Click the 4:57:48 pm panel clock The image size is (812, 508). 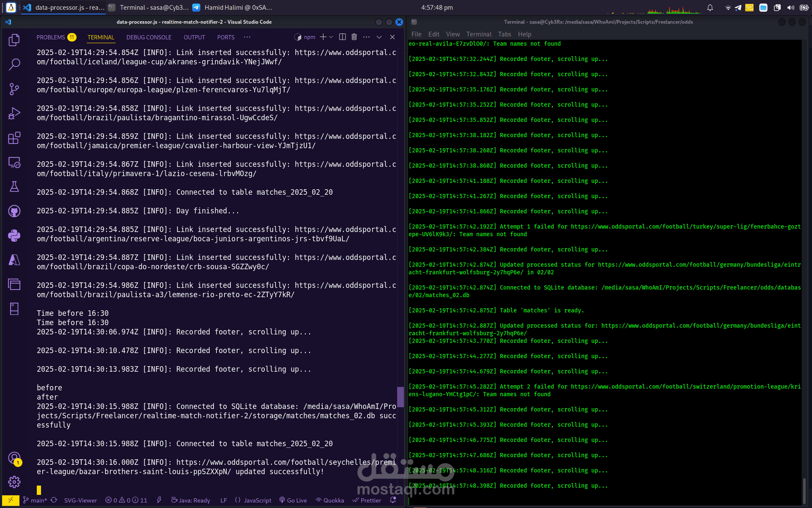pos(437,8)
